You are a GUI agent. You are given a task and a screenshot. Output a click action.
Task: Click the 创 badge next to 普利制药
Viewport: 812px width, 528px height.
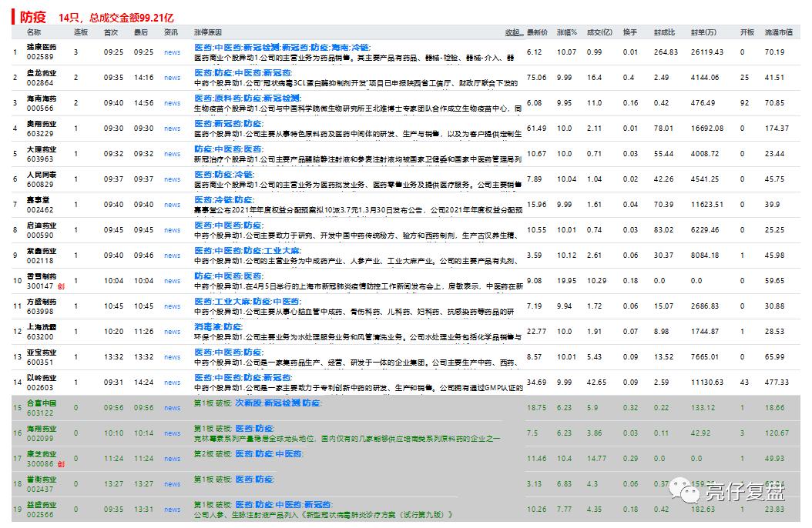pyautogui.click(x=60, y=287)
